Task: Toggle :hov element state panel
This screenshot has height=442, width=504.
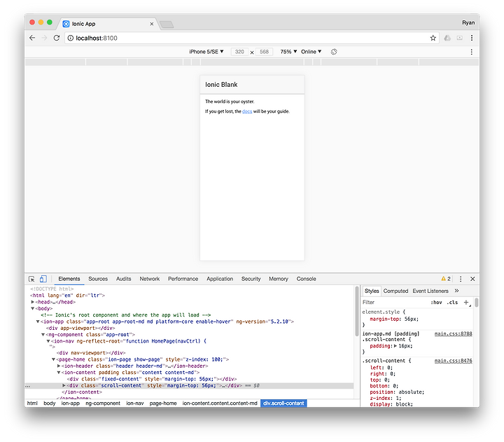Action: point(436,303)
